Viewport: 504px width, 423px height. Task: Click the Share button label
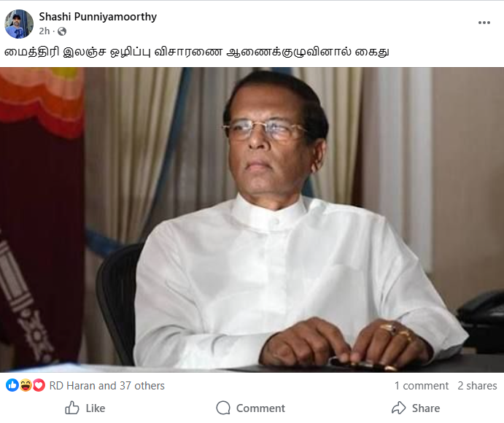[426, 408]
